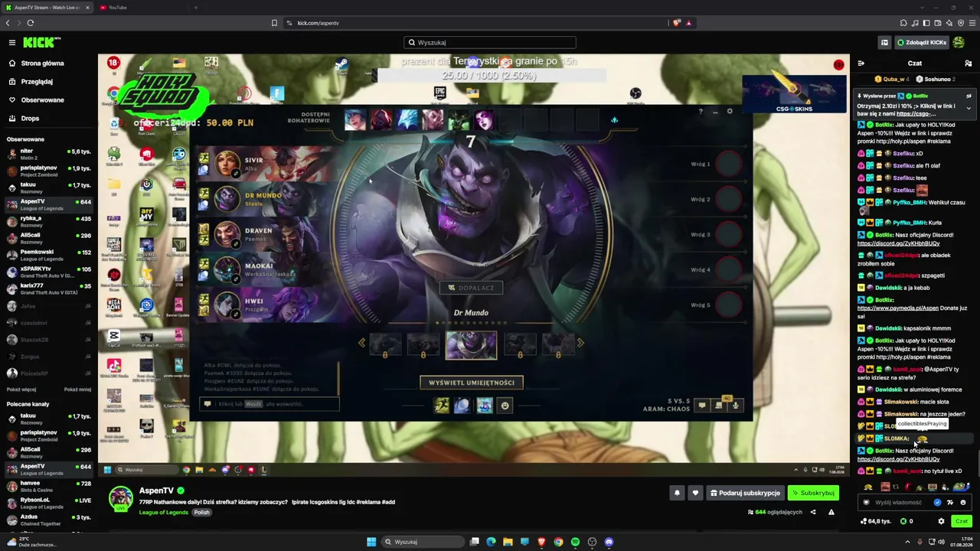
Task: Click the notification bell under the stream
Action: (677, 493)
